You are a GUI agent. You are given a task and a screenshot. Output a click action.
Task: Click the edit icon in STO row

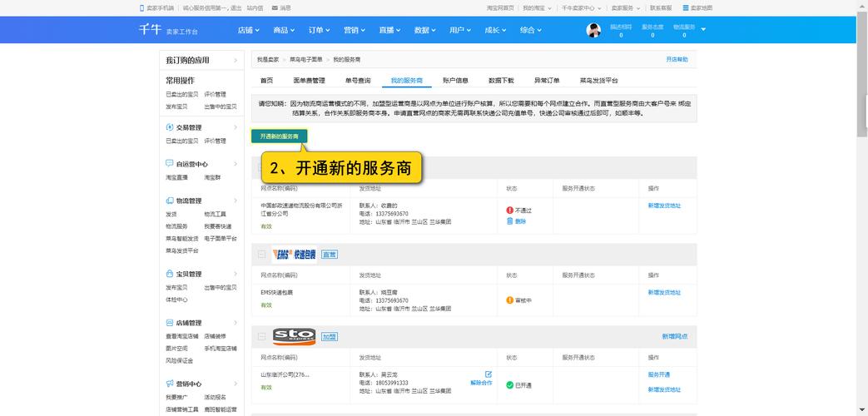(x=489, y=374)
